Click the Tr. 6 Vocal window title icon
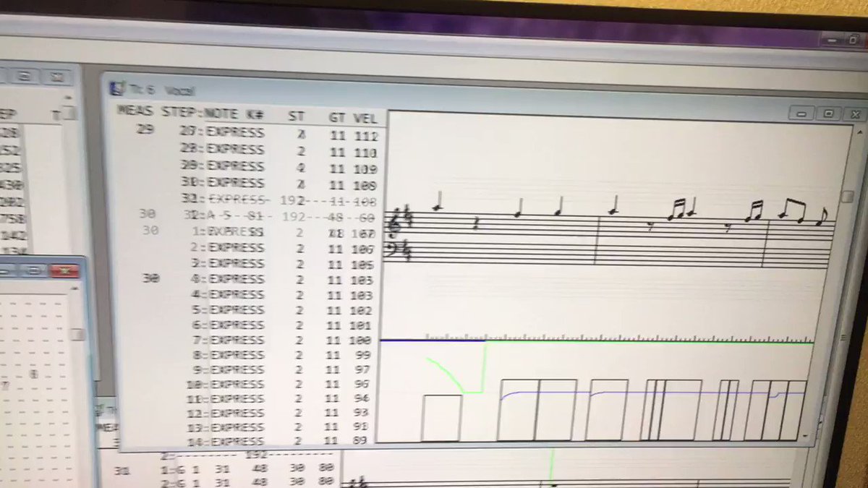868x488 pixels. point(116,88)
